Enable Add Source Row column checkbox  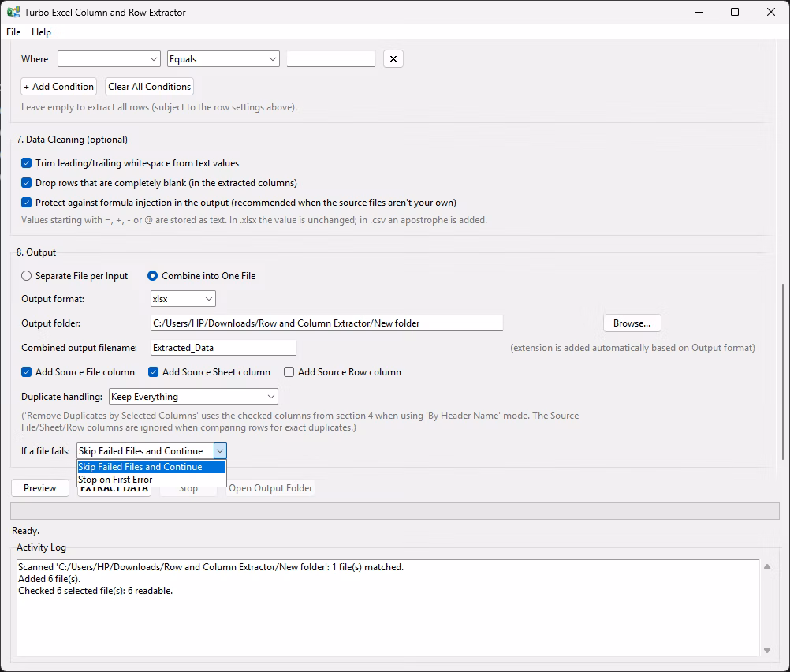click(289, 372)
